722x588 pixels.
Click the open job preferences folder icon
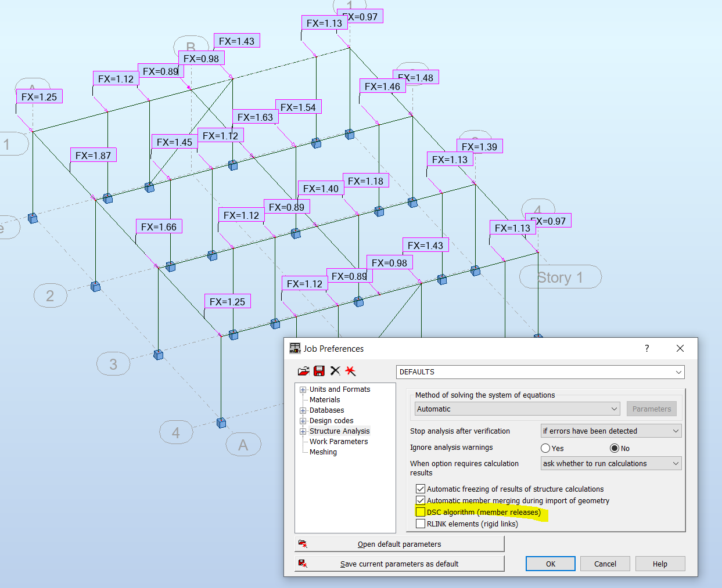(303, 371)
